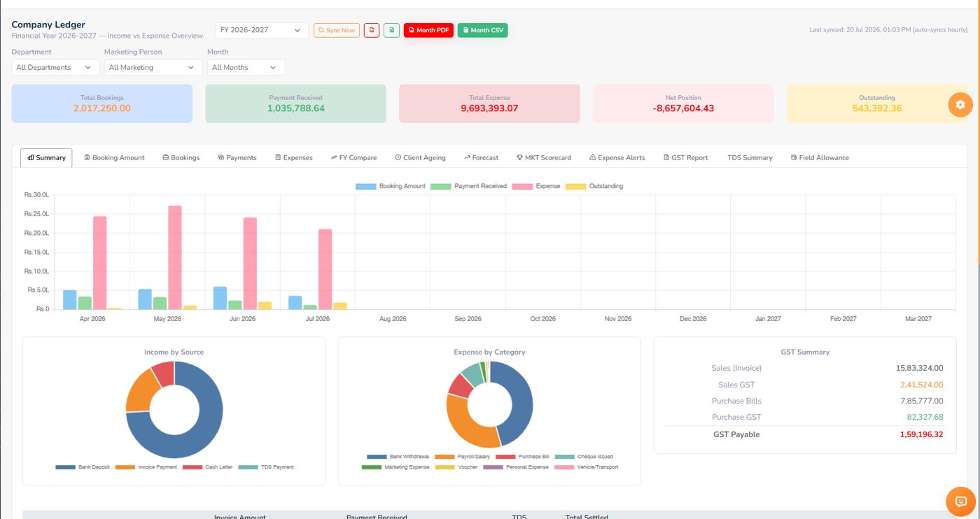Toggle Booking Amount series in chart legend

391,186
